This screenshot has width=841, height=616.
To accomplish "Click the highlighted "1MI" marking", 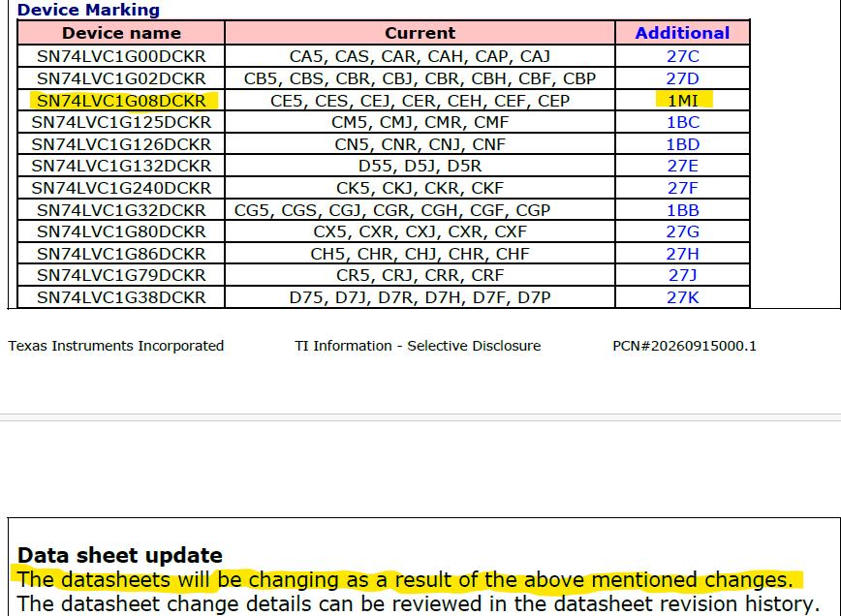I will tap(683, 101).
